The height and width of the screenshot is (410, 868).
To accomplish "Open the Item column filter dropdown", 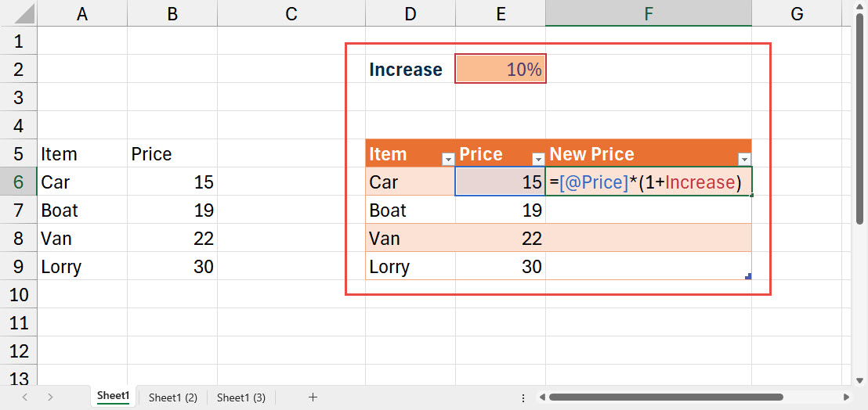I will [x=448, y=159].
